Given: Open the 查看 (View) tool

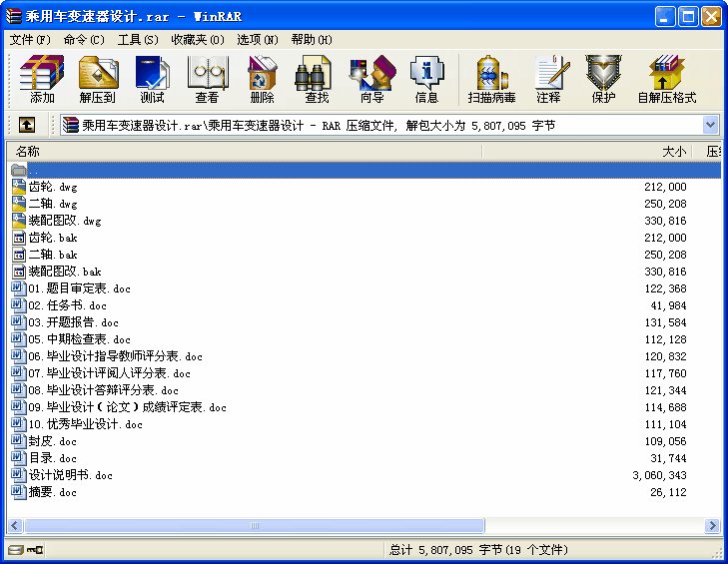Looking at the screenshot, I should click(x=208, y=80).
